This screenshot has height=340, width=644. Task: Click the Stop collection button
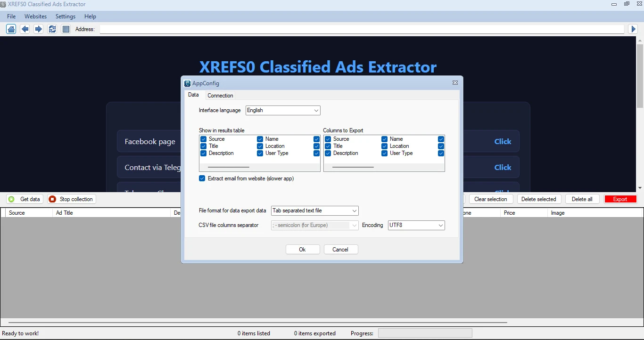pos(72,199)
